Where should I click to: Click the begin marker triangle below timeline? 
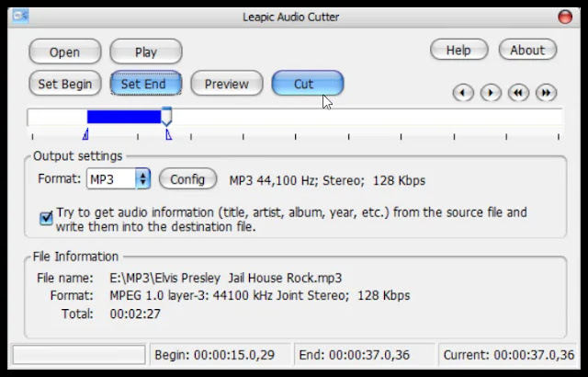point(85,134)
